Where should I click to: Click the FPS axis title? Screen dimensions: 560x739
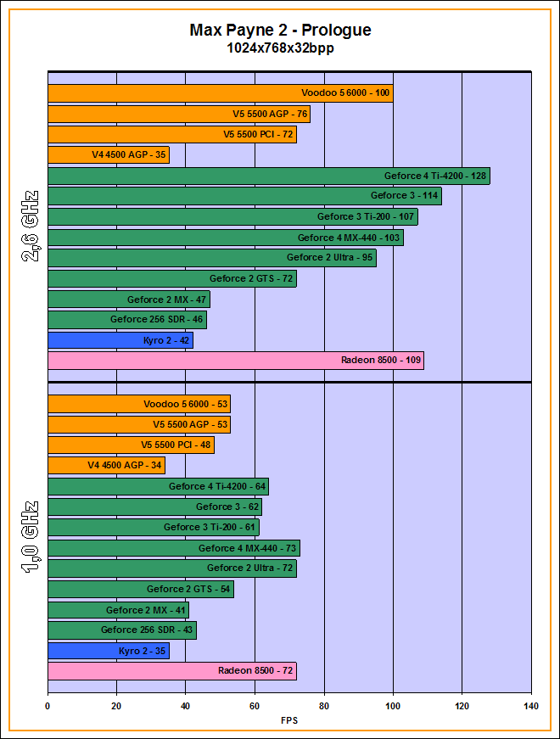(289, 720)
